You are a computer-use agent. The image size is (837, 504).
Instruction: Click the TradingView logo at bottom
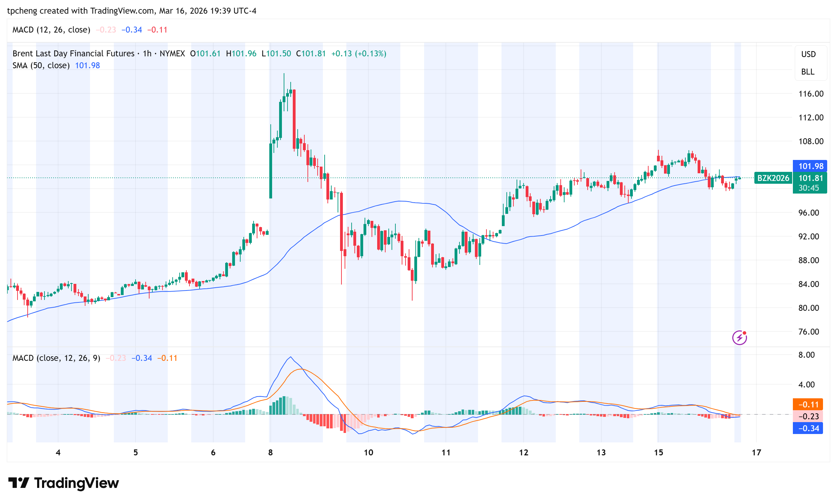point(63,483)
